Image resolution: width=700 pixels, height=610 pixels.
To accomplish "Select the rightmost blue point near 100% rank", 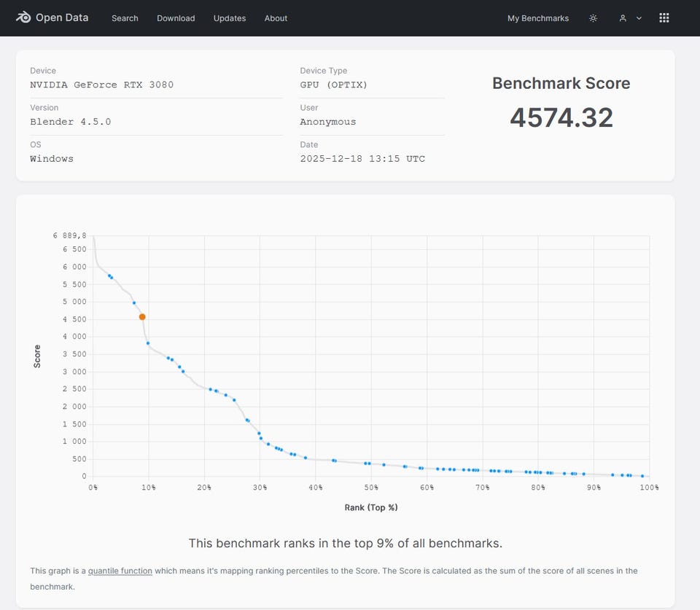I will pos(642,476).
